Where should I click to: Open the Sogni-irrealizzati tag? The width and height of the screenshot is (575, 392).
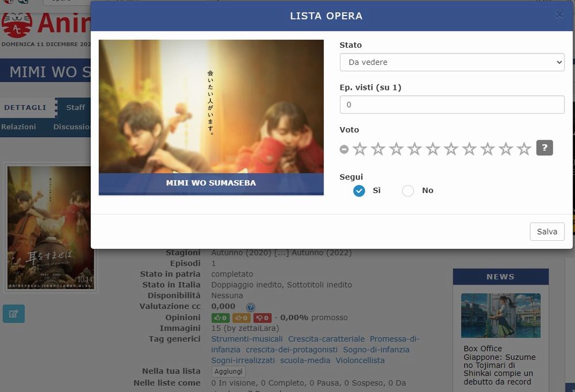[243, 360]
